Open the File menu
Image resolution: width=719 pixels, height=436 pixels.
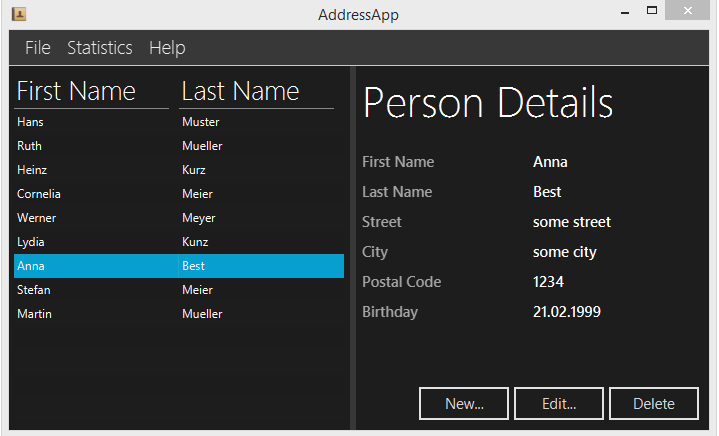coord(37,48)
